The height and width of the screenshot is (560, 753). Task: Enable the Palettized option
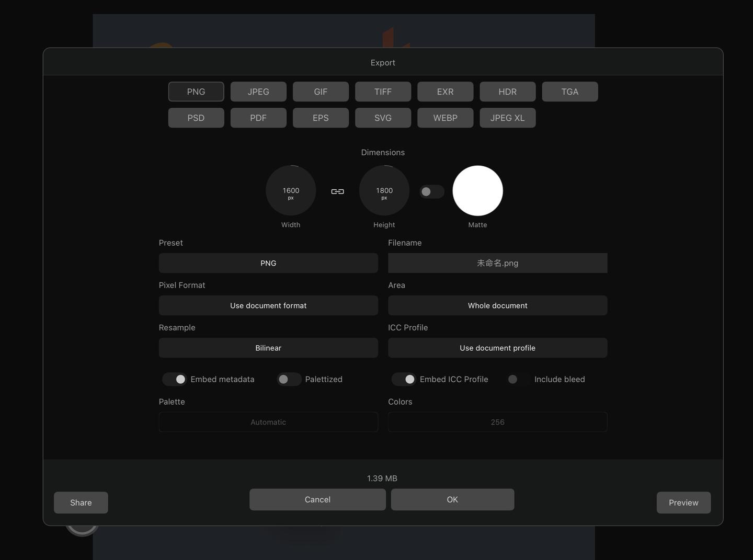tap(289, 379)
